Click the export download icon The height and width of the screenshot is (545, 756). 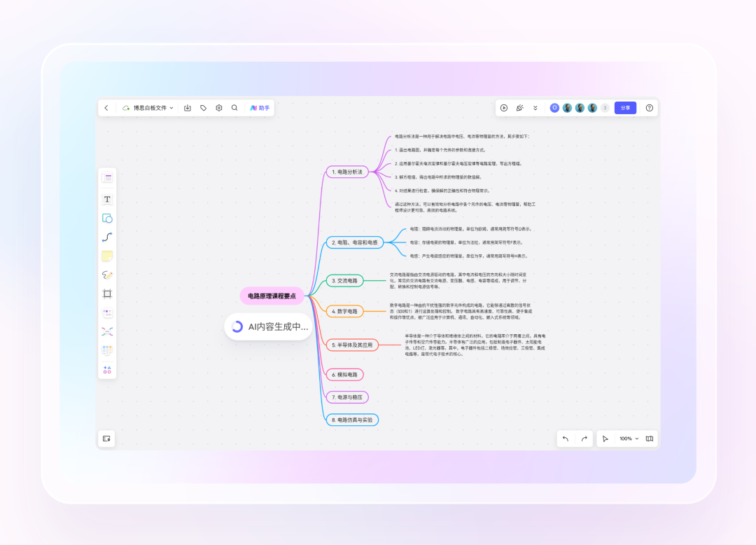[x=188, y=108]
